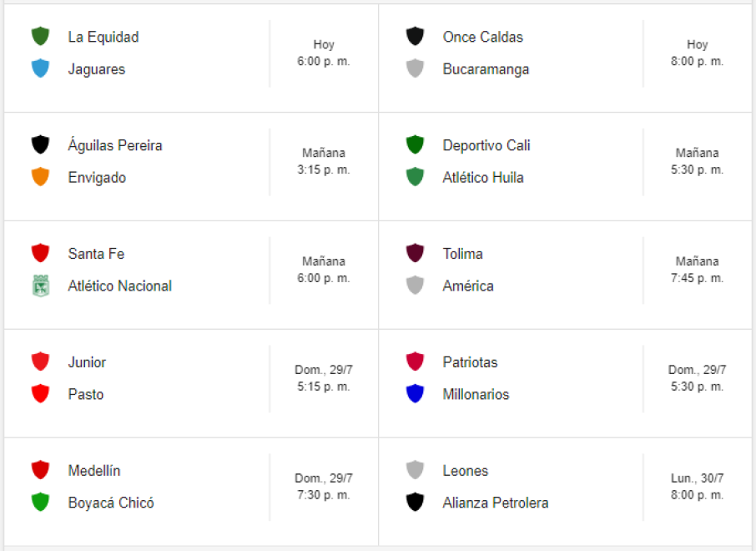Select the Atlético Huila team name
The image size is (756, 551).
pos(483,178)
